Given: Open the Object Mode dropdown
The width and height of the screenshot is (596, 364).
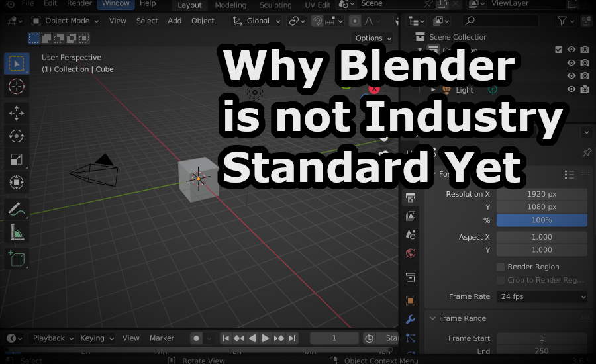Looking at the screenshot, I should [66, 21].
